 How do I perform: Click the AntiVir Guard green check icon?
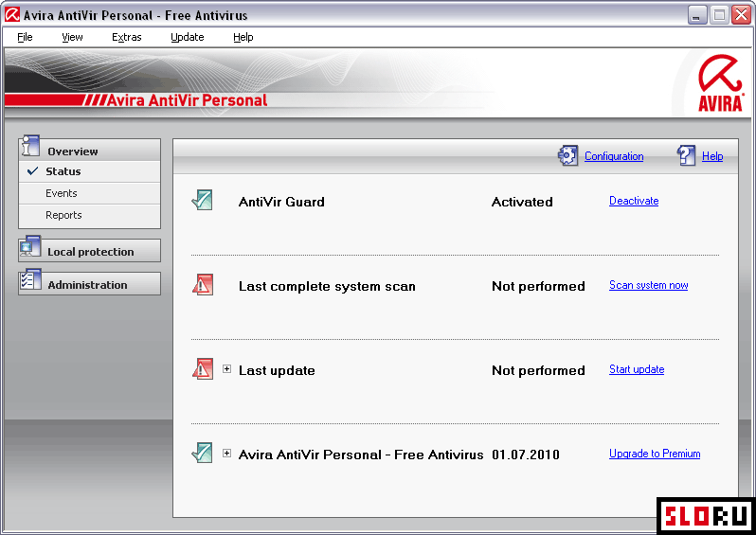[202, 201]
